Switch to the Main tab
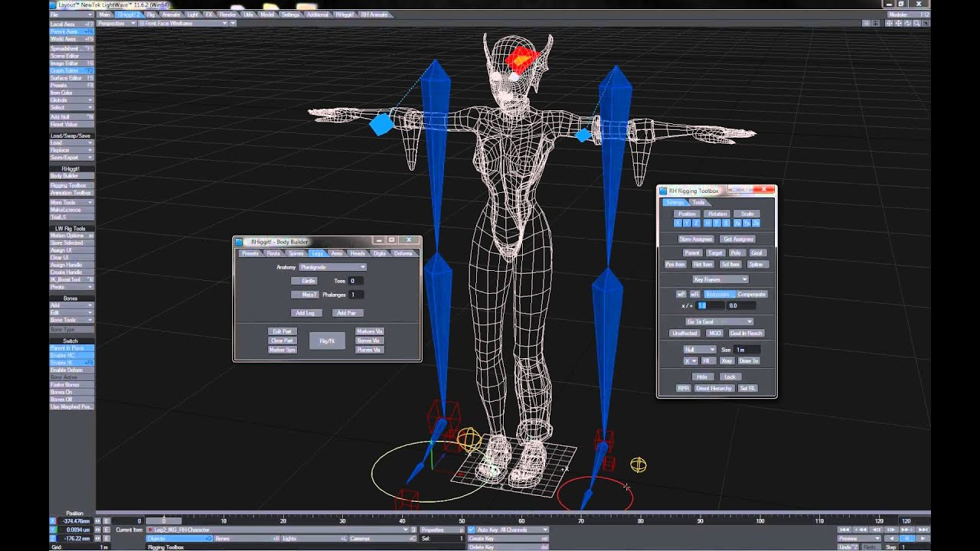 105,14
